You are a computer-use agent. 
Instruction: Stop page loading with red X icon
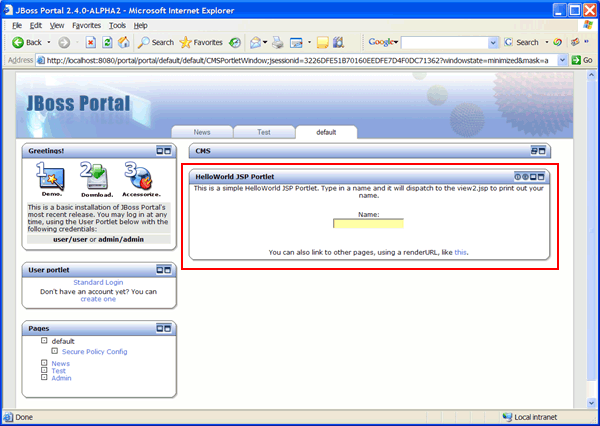90,42
